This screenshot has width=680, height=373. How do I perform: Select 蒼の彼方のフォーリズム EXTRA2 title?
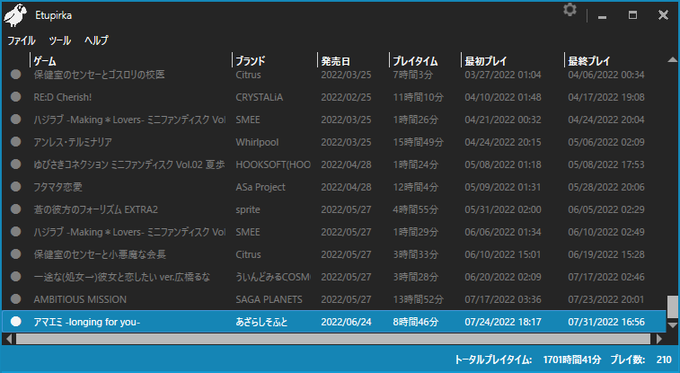click(x=96, y=209)
